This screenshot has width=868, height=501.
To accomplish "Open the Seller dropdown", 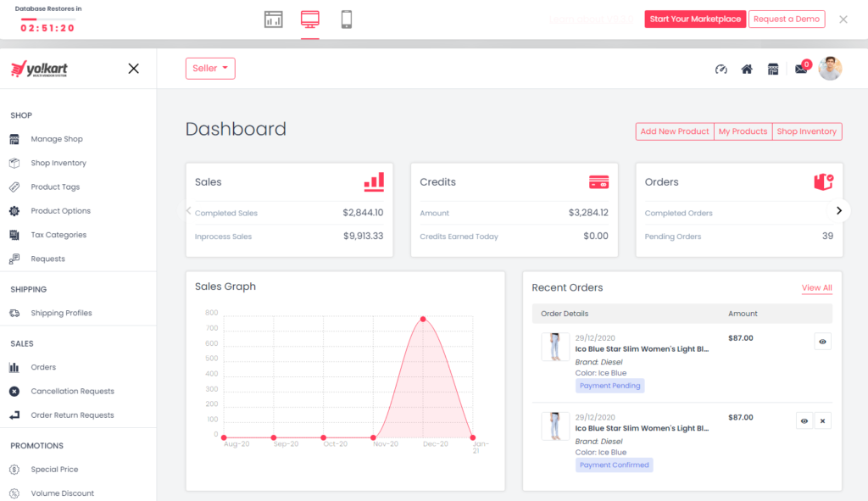I will coord(210,69).
